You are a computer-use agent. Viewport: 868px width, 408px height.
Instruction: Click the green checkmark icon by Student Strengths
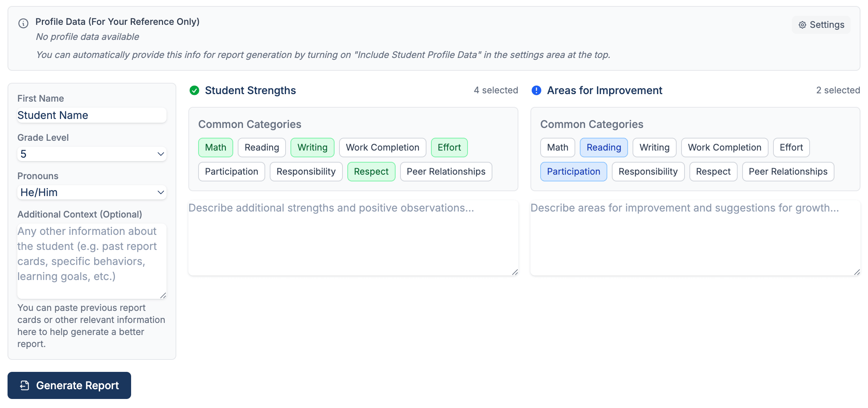coord(194,90)
